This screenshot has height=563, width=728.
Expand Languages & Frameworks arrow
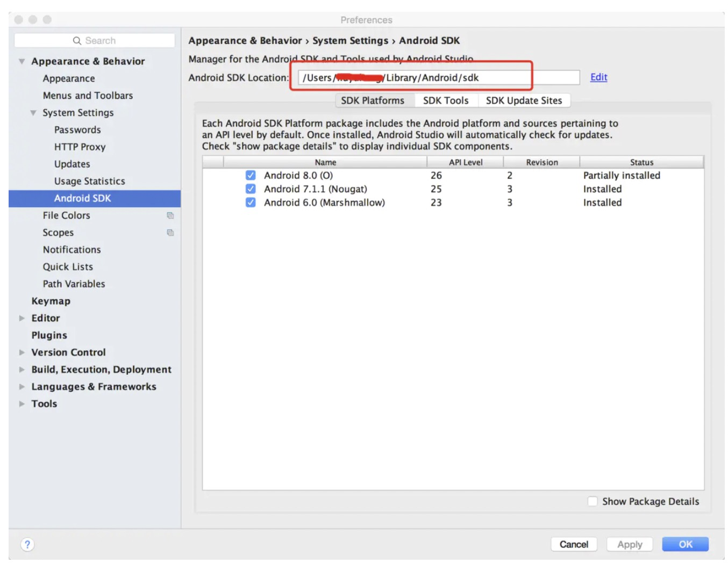point(22,387)
